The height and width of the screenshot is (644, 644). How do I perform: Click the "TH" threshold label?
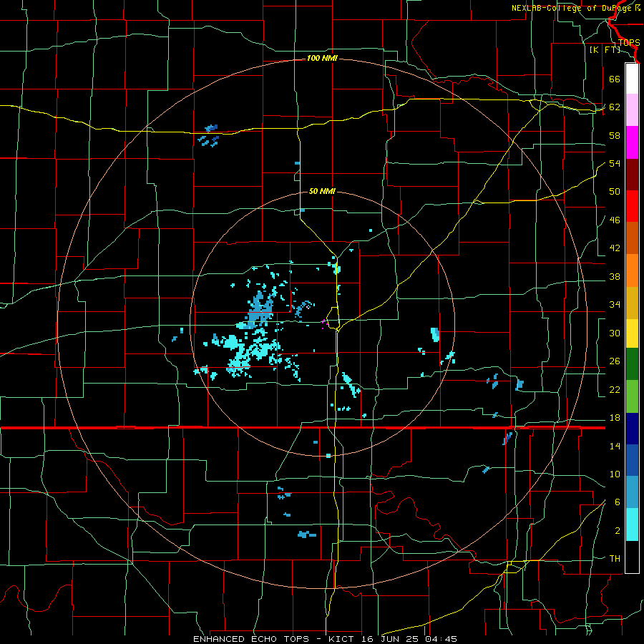pyautogui.click(x=615, y=559)
